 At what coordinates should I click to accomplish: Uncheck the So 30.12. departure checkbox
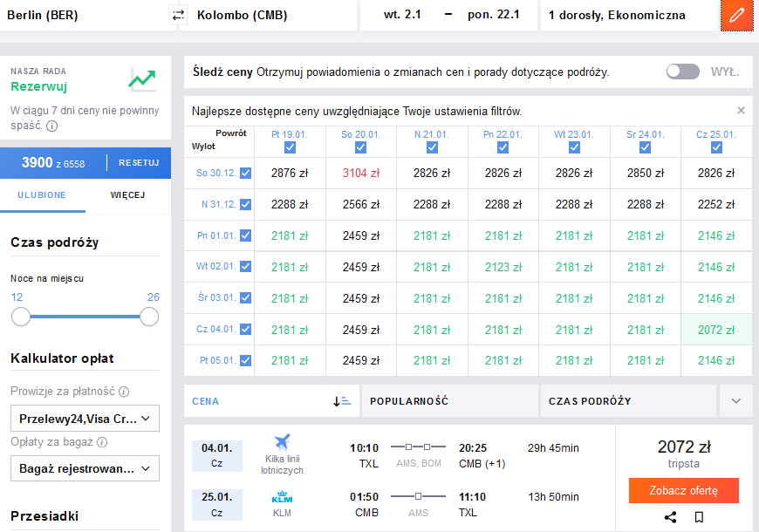pos(246,173)
